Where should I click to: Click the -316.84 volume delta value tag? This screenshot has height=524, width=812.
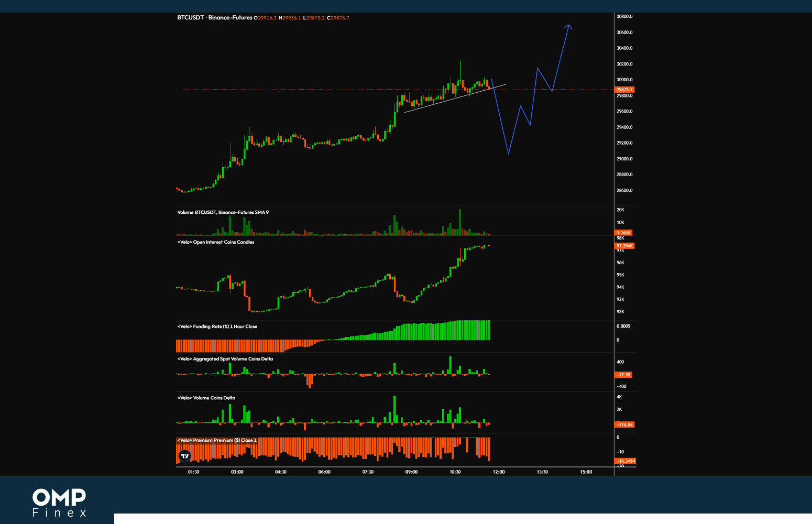click(624, 424)
